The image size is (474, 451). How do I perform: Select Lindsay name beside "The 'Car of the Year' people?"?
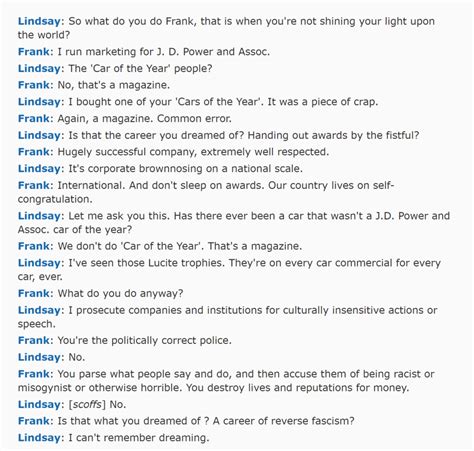pyautogui.click(x=39, y=69)
